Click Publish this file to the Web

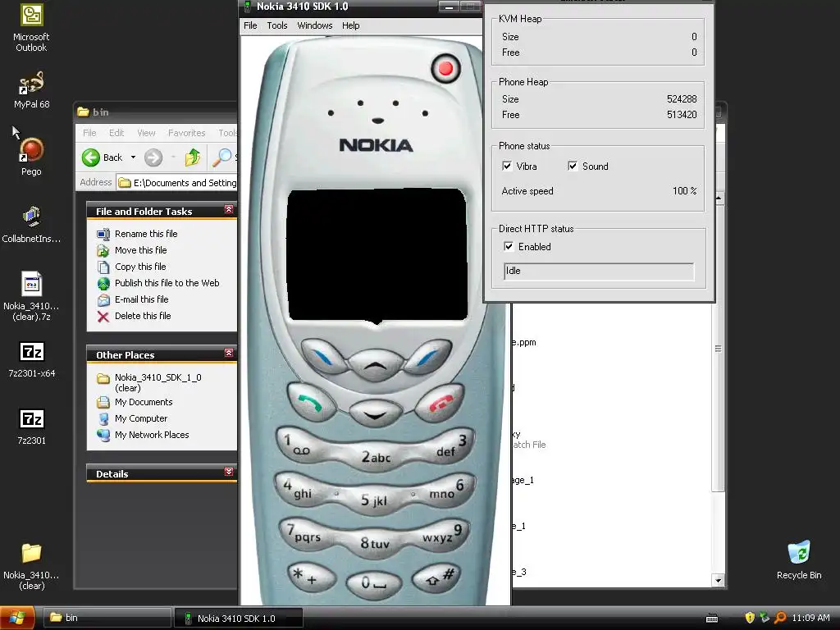tap(167, 283)
